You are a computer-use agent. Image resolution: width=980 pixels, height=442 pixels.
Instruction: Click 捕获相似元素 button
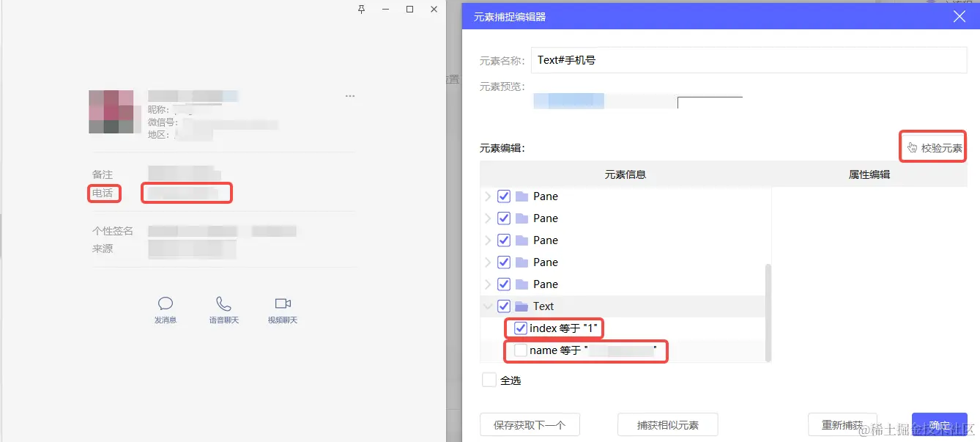[667, 425]
